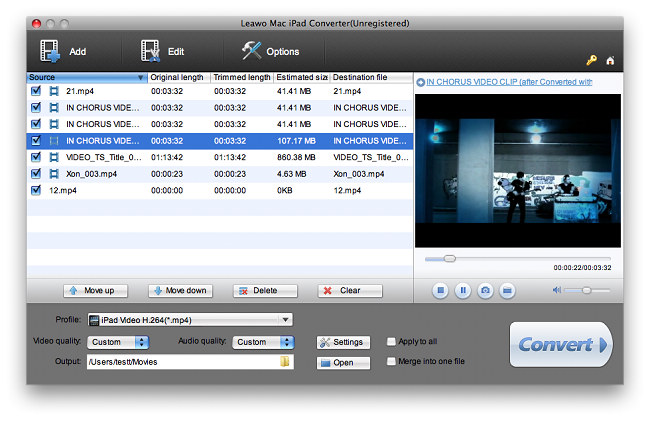Click film icon beside 21.mp4
Viewport: 650px width, 421px height.
click(54, 91)
